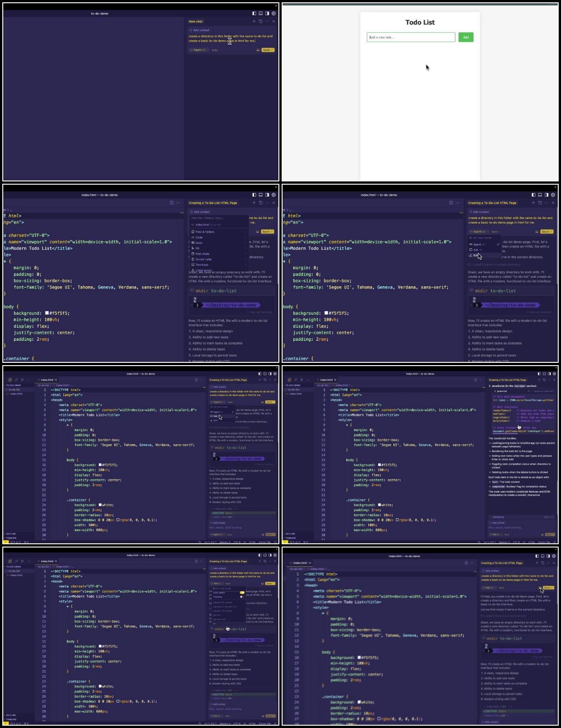The image size is (561, 728).
Task: Click 'Add files, folders, docs...' search field
Action: 218,218
